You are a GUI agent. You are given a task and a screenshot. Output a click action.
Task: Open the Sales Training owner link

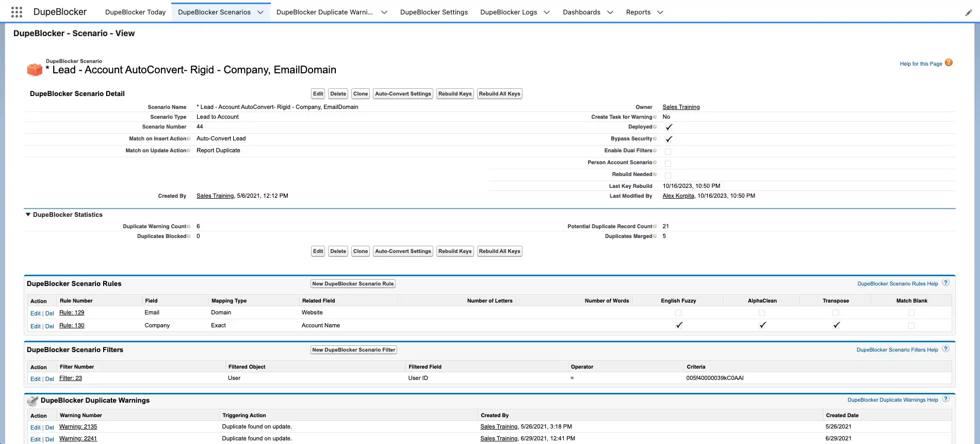681,107
